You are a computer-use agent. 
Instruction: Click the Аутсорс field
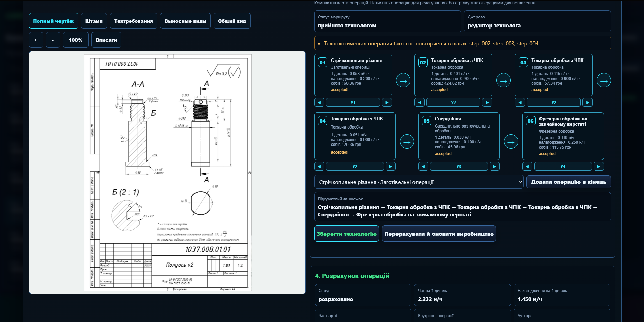[562, 316]
